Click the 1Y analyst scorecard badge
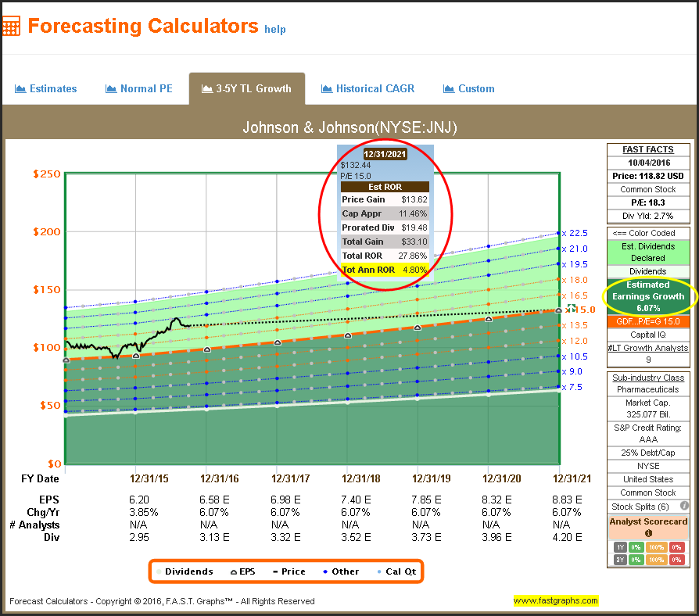Image resolution: width=699 pixels, height=616 pixels. tap(618, 548)
